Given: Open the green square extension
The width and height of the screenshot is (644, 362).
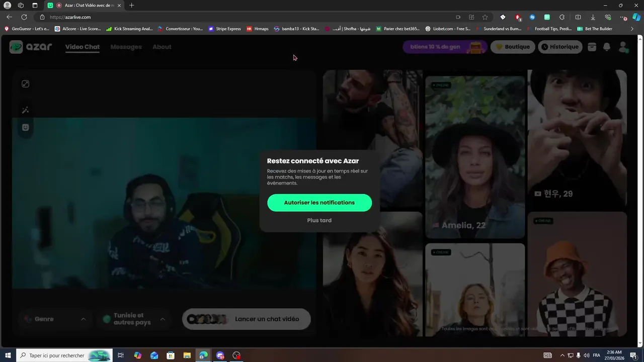Looking at the screenshot, I should coord(547,17).
